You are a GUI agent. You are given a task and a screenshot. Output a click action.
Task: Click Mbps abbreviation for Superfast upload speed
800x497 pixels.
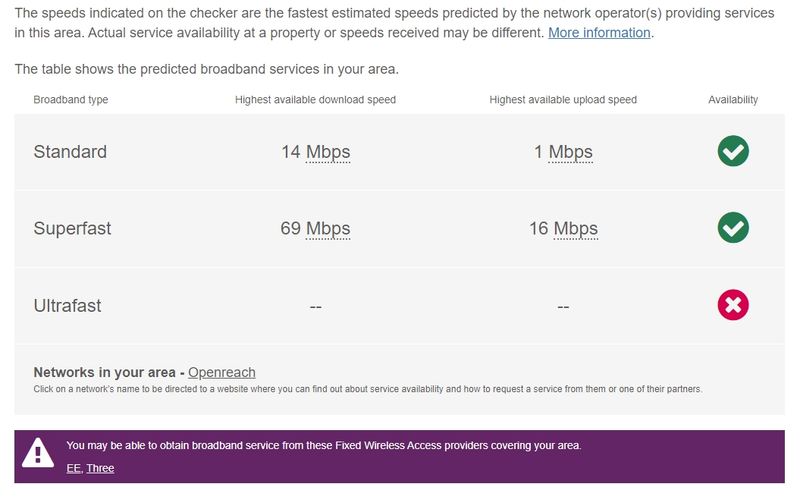(575, 228)
